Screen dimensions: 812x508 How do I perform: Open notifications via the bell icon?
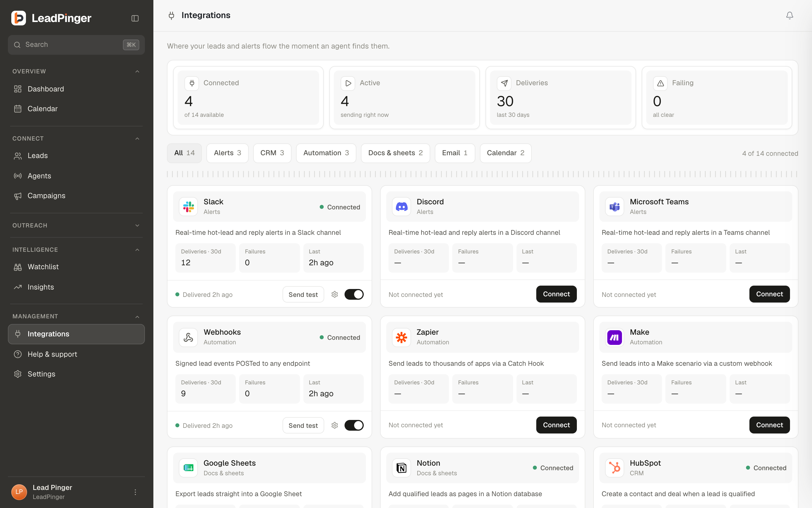[789, 16]
